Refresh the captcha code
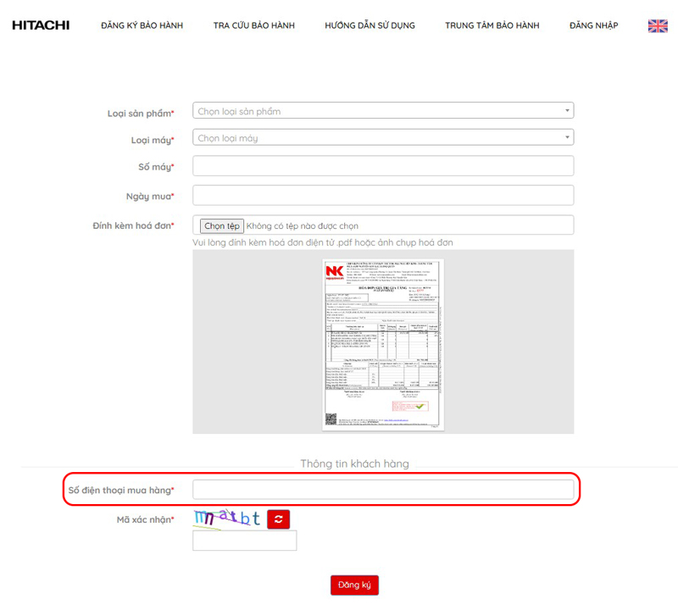This screenshot has height=616, width=678. [279, 519]
